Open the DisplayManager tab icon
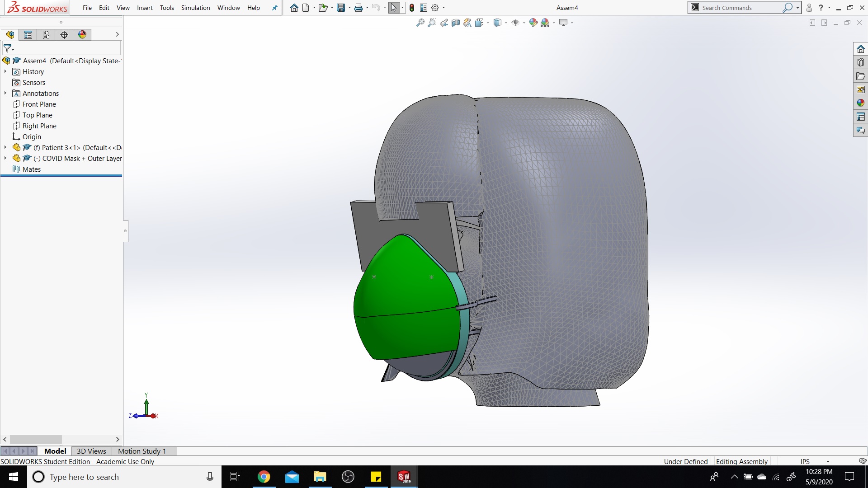Screen dimensions: 868x488 82,35
